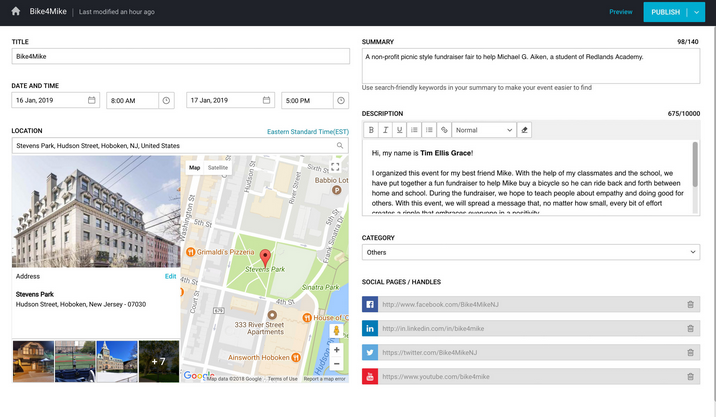Switch map to Map view

click(x=195, y=168)
